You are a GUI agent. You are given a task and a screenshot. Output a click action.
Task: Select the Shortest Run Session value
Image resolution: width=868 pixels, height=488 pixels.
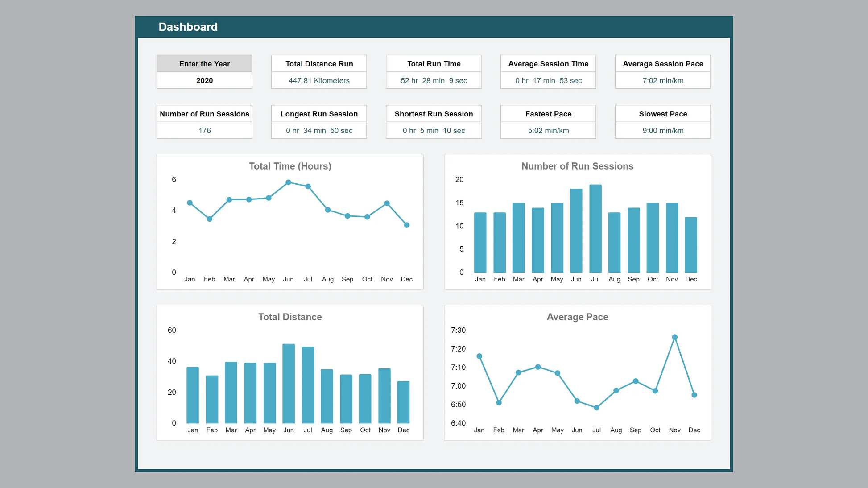434,131
